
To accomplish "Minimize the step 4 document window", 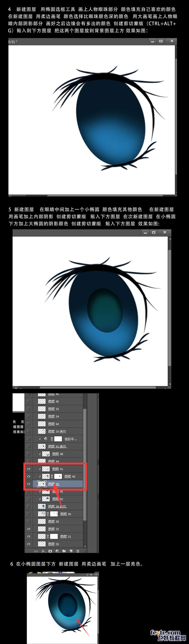I will tap(153, 41).
